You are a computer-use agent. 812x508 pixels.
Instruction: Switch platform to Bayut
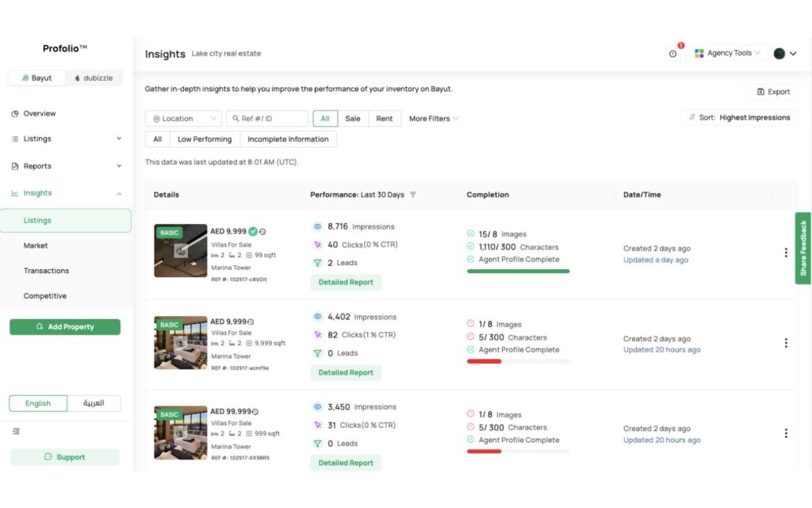point(36,78)
